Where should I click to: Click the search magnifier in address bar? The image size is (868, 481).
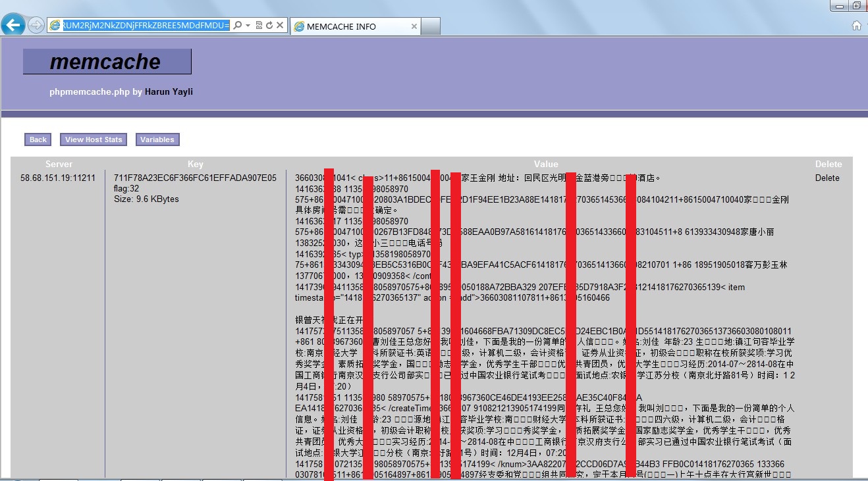tap(238, 26)
